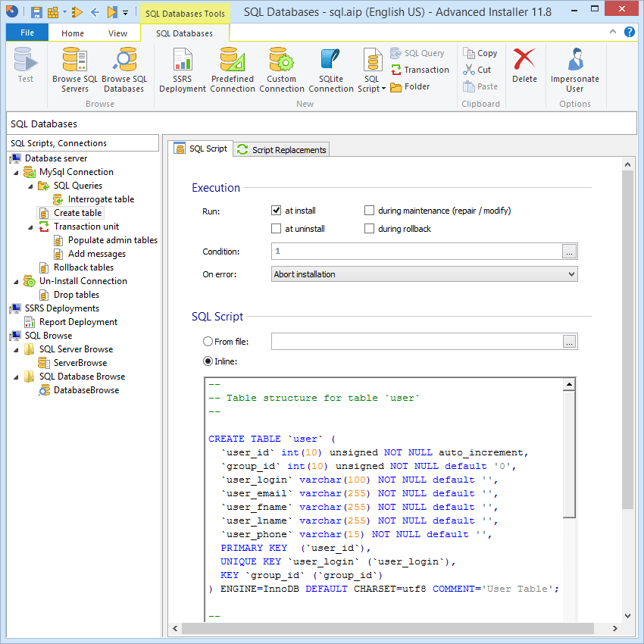Image resolution: width=644 pixels, height=644 pixels.
Task: Collapse the MySql Connection tree node
Action: point(17,171)
